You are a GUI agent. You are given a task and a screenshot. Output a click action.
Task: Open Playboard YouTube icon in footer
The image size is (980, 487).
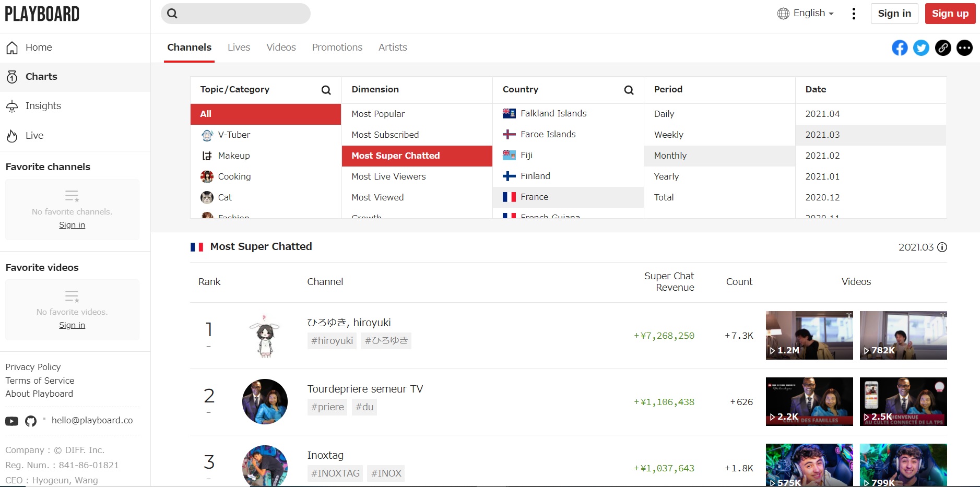[12, 421]
